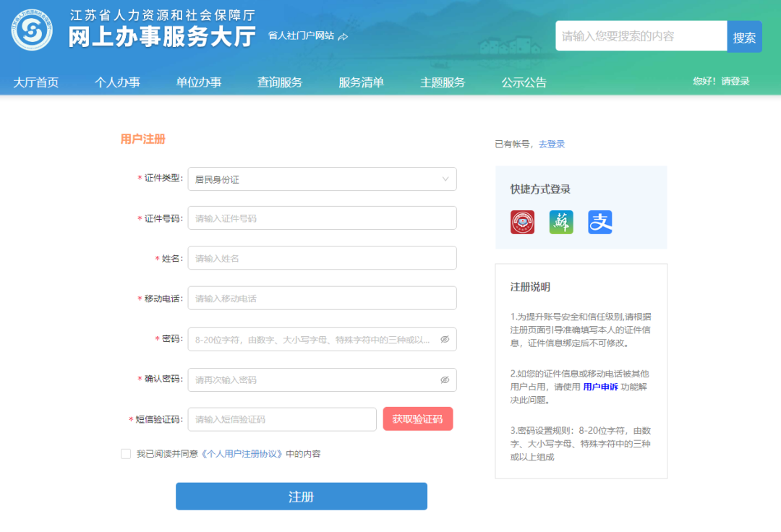The image size is (781, 532).
Task: Click the 注册说明 heading
Action: click(x=530, y=287)
